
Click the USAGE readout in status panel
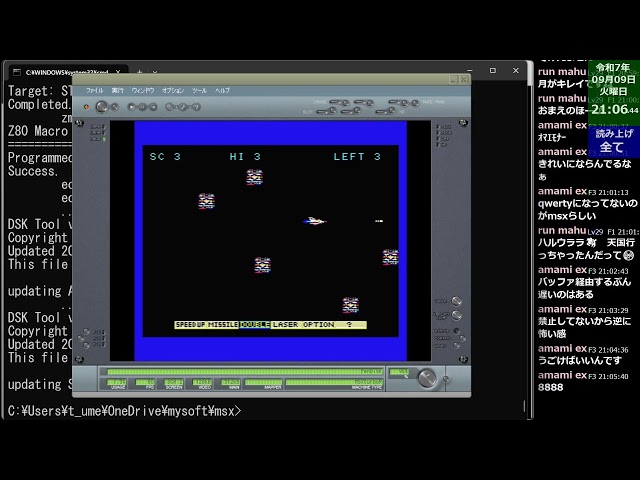(116, 382)
